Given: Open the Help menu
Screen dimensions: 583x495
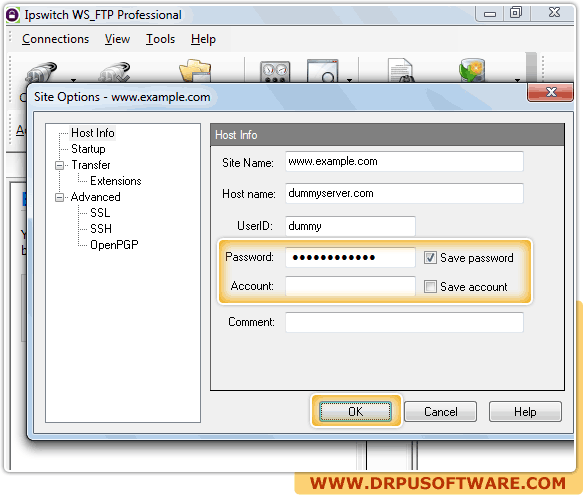Looking at the screenshot, I should (x=203, y=39).
